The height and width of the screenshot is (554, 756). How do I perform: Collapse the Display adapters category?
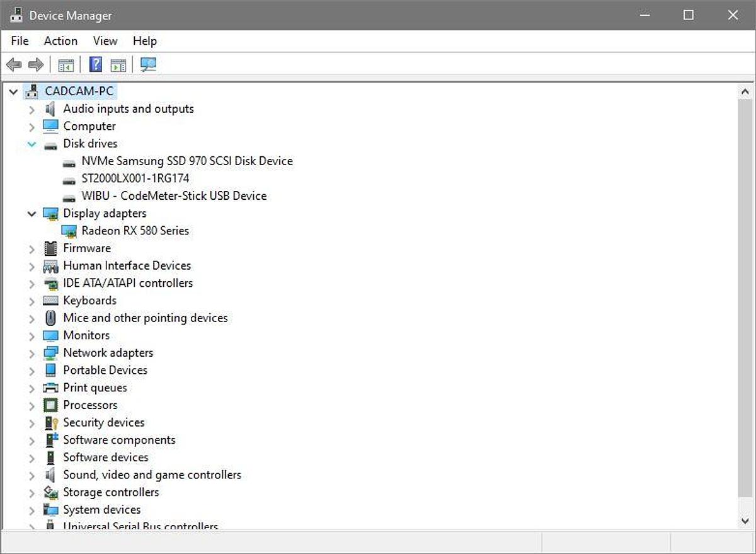point(31,214)
